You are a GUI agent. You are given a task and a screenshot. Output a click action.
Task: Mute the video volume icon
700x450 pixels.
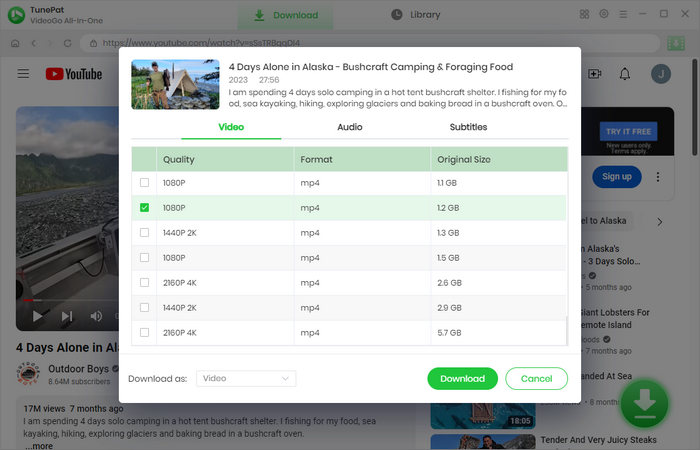click(96, 317)
